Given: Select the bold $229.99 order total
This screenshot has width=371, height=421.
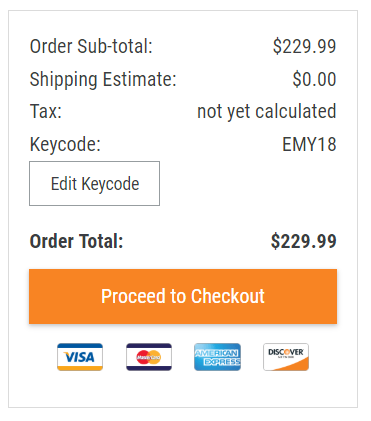Looking at the screenshot, I should [304, 241].
